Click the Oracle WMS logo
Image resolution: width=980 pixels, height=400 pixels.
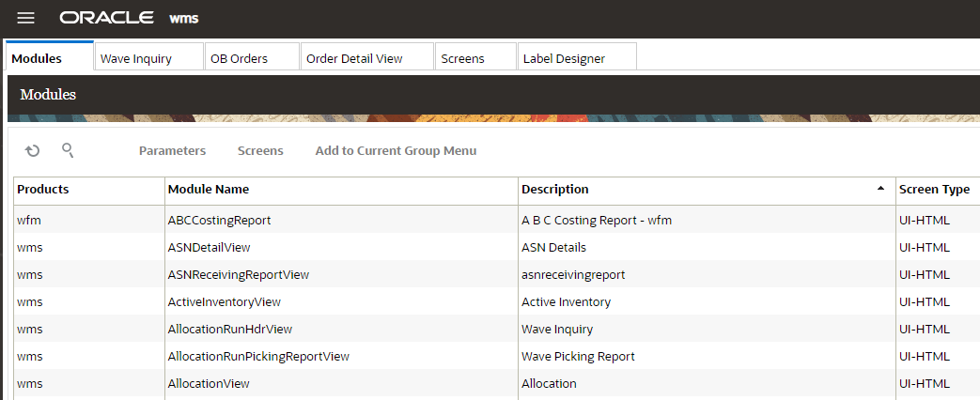tap(129, 18)
